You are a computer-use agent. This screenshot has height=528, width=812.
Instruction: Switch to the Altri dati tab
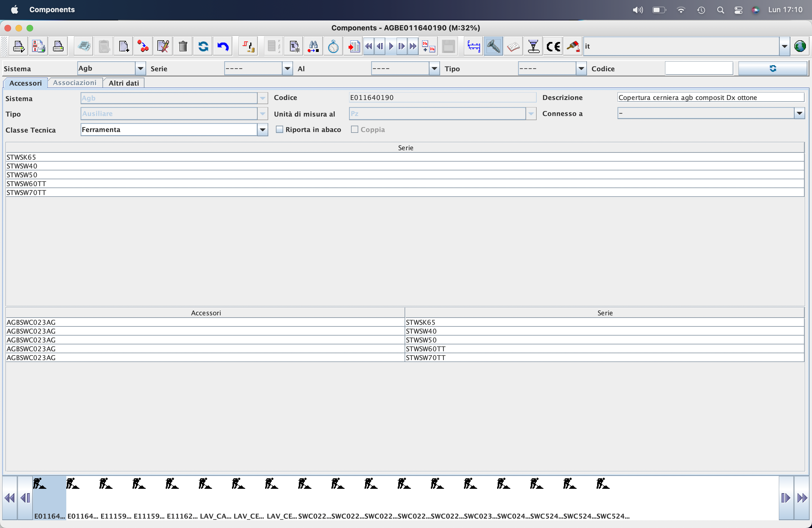(123, 83)
